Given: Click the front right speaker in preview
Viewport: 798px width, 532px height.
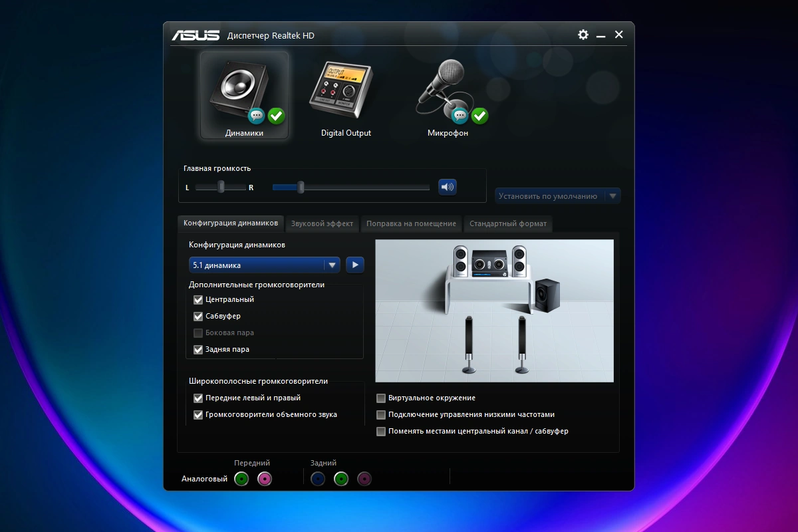Looking at the screenshot, I should (x=519, y=261).
